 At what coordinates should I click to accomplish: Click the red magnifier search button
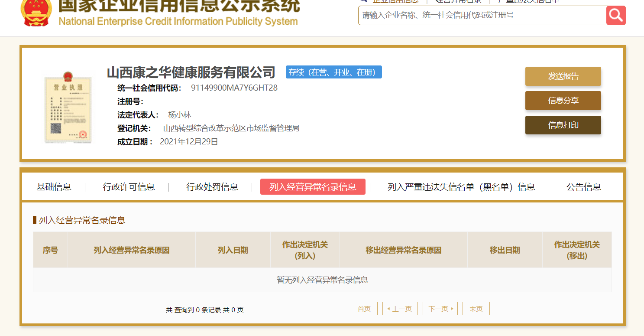(616, 15)
